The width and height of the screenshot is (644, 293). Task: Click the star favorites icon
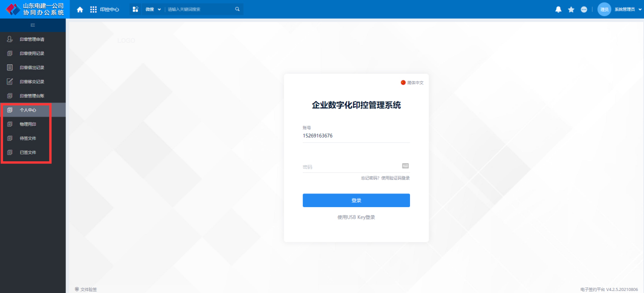point(571,9)
